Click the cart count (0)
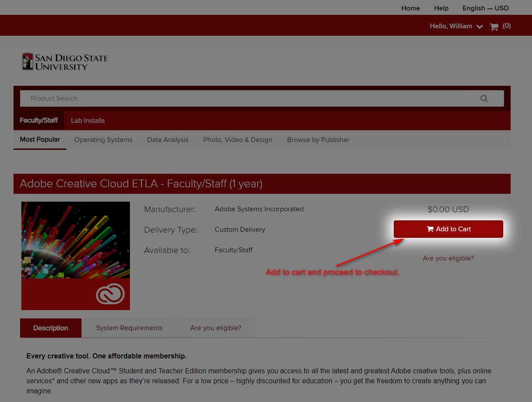The image size is (532, 402). [x=506, y=26]
